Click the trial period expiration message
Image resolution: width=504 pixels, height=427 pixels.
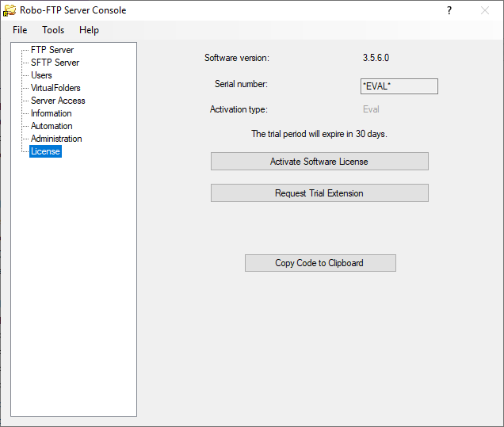[319, 134]
